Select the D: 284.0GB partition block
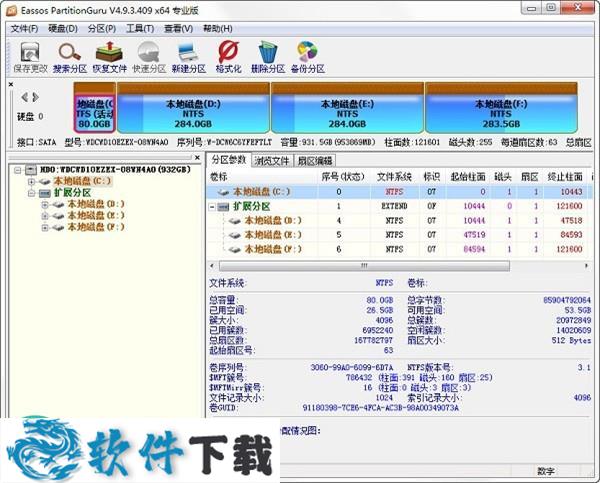 193,108
